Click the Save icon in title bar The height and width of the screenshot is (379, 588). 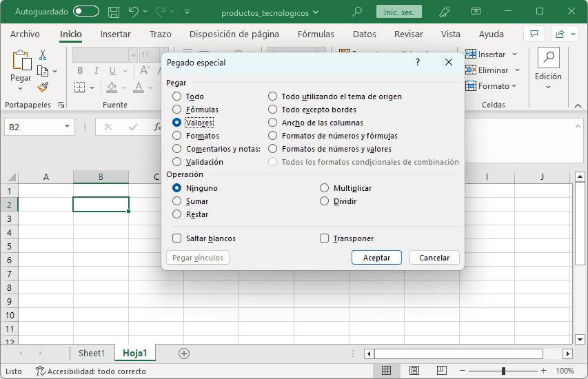pos(114,12)
